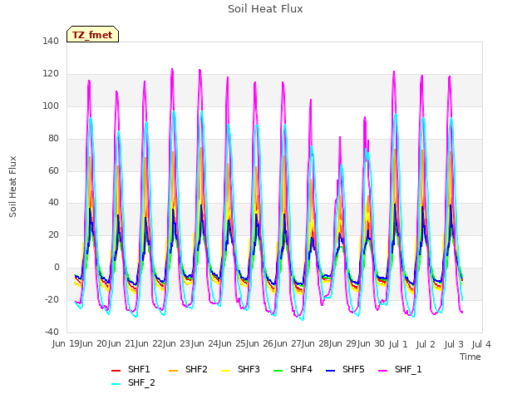The image size is (532, 399).
Task: Click the Jun 30 x-axis date label
Action: click(x=372, y=344)
